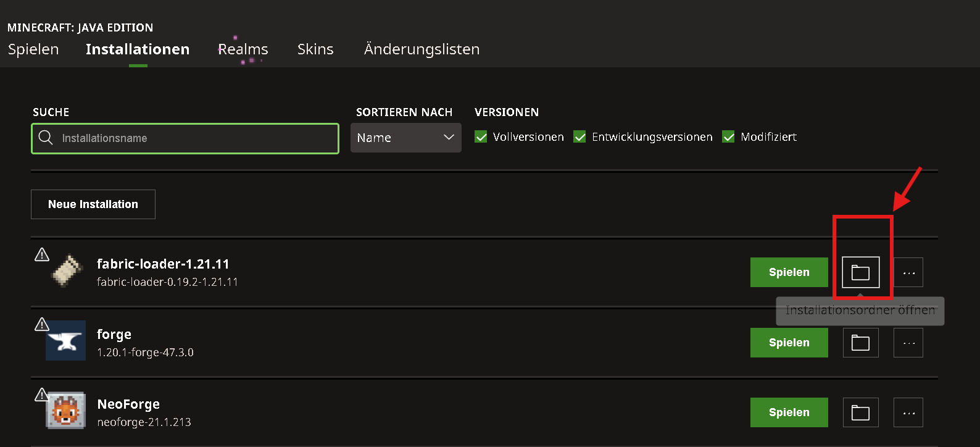Click version text fabric-loader-0.19.2-1.21.11
The width and height of the screenshot is (980, 447).
point(167,282)
